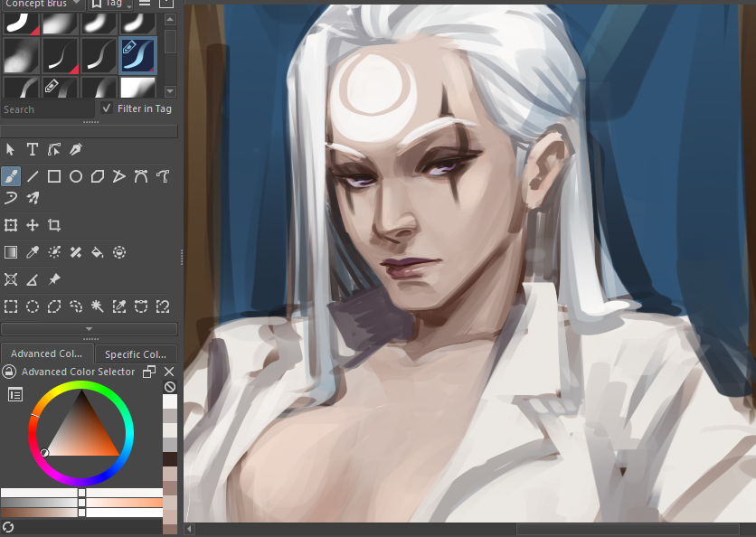Select the Magnetic Selection tool
This screenshot has height=537, width=756.
163,306
